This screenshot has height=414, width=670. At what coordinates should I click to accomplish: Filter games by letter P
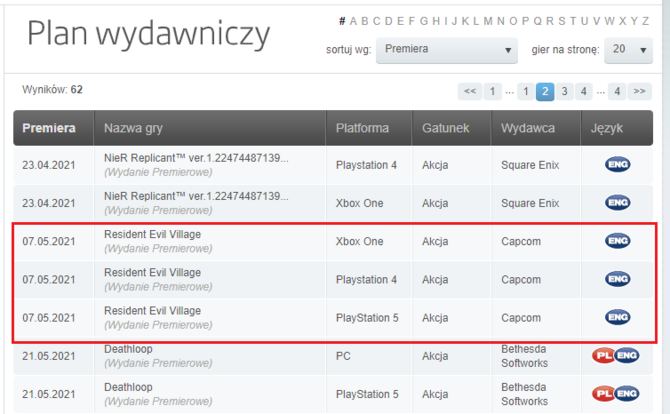pyautogui.click(x=525, y=21)
